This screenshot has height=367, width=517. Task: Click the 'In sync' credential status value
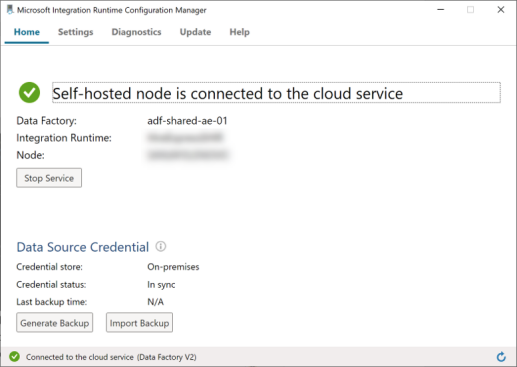(x=161, y=285)
